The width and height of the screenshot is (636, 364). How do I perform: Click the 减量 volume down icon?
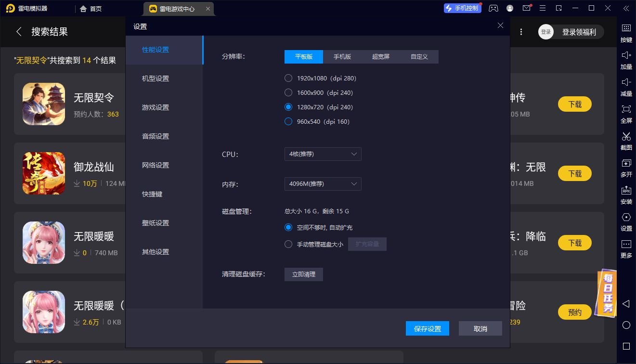[x=626, y=87]
